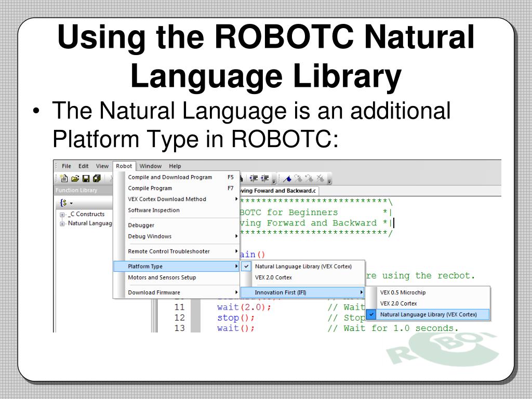
Task: Click the New File toolbar icon
Action: [x=64, y=178]
